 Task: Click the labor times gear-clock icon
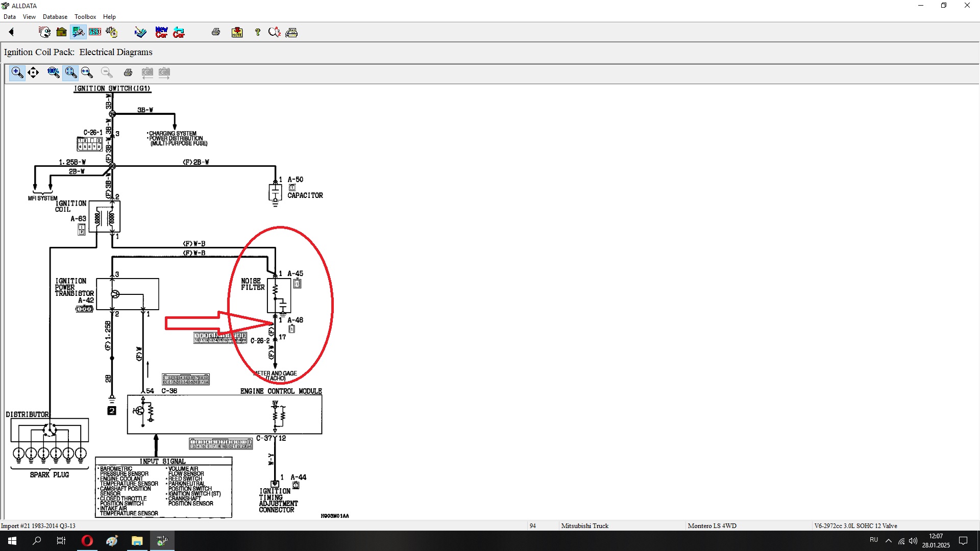click(x=112, y=32)
